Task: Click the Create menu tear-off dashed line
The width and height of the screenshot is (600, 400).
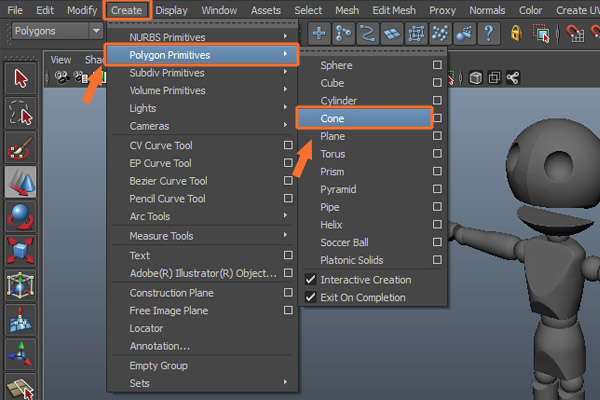Action: 202,23
